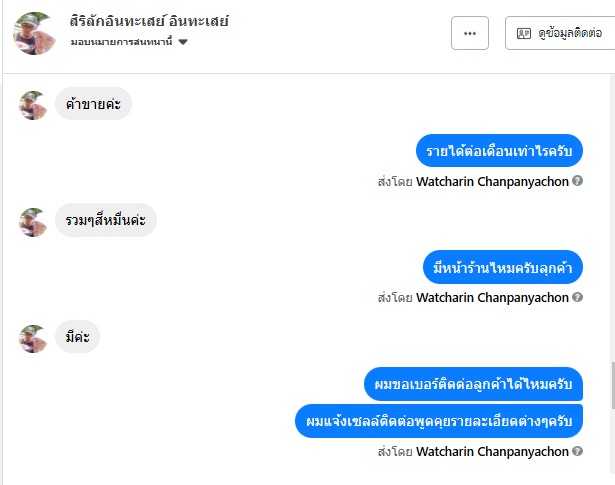
Task: Click avatar next to รวมๆสี่หมื่นค่ะ message
Action: click(x=33, y=222)
